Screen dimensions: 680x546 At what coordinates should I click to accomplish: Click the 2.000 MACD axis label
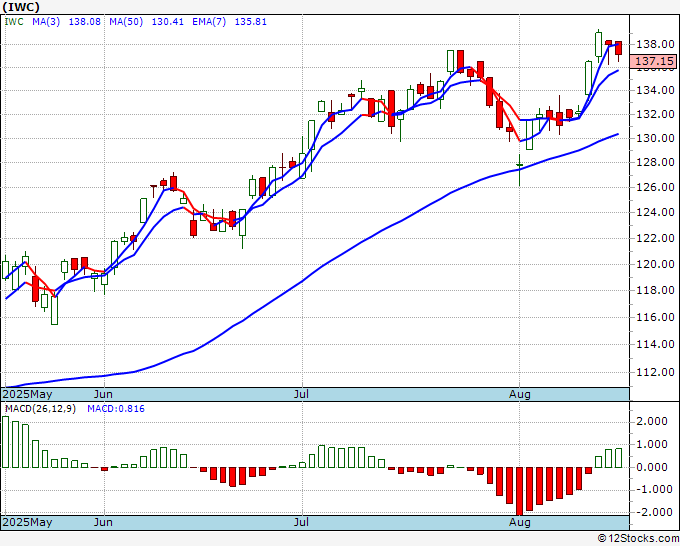653,422
